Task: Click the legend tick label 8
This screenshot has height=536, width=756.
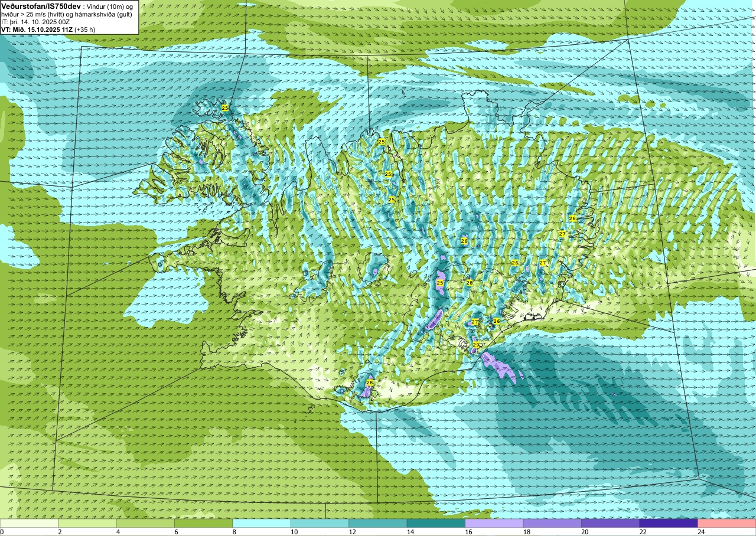Action: (234, 532)
